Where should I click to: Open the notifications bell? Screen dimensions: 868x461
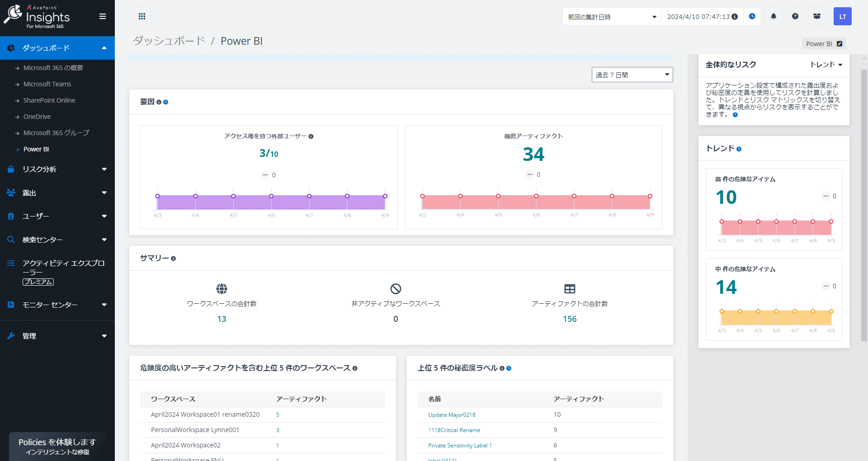coord(774,16)
